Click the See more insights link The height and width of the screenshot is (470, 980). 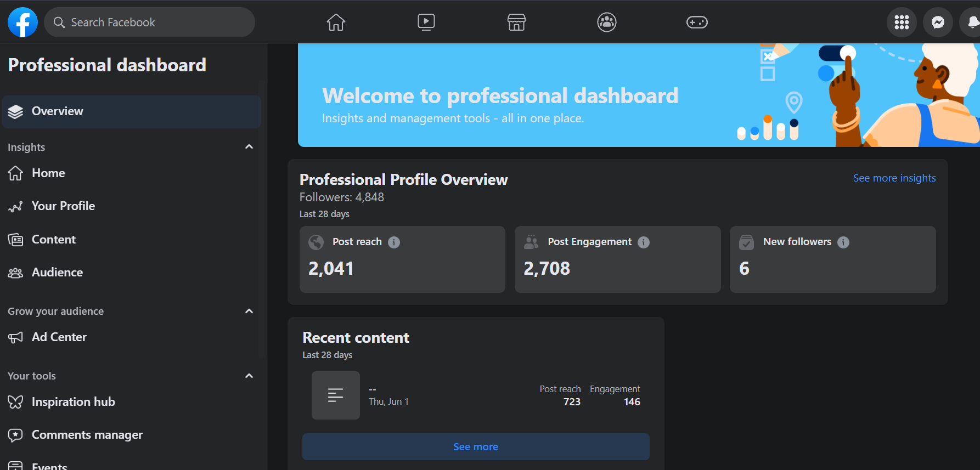pyautogui.click(x=894, y=178)
